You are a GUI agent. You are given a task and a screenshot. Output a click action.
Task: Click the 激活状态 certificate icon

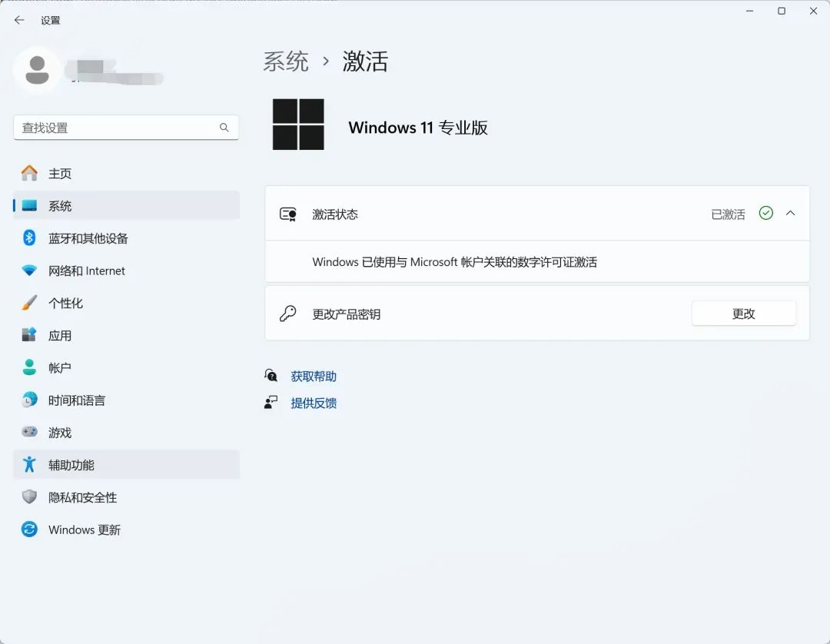pyautogui.click(x=288, y=214)
